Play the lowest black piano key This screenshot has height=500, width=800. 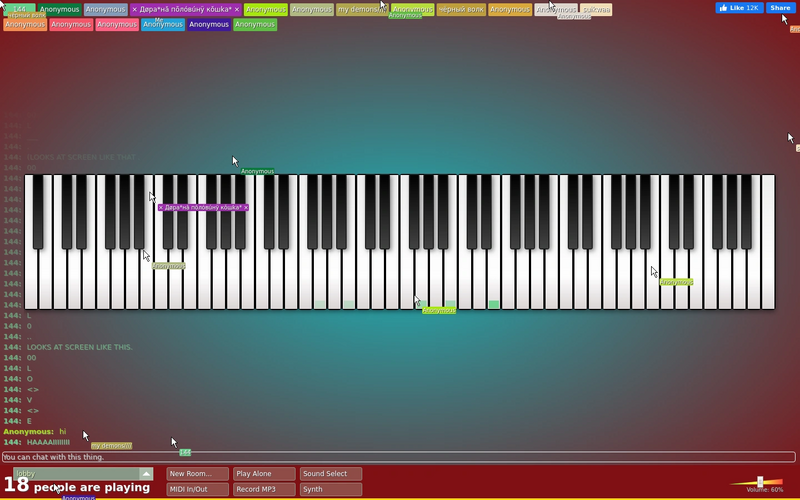[38, 212]
